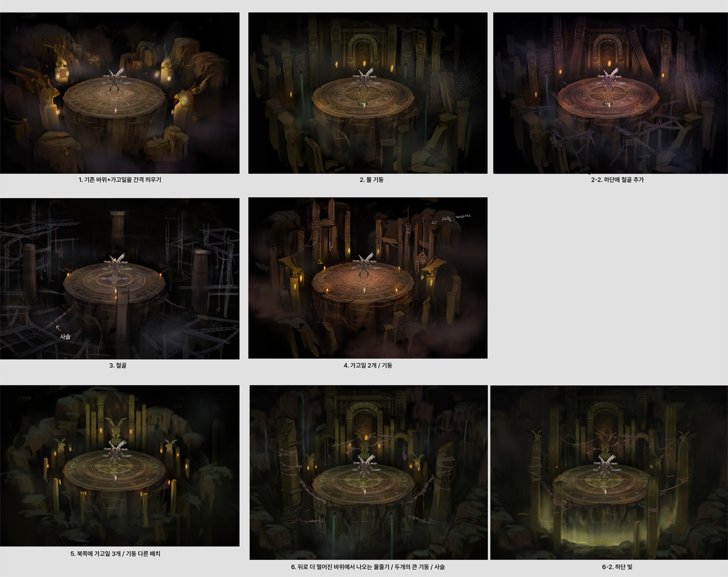Click the '4. 가고일 2개 / 기둥' caption
Viewport: 728px width, 577px height.
tap(367, 365)
